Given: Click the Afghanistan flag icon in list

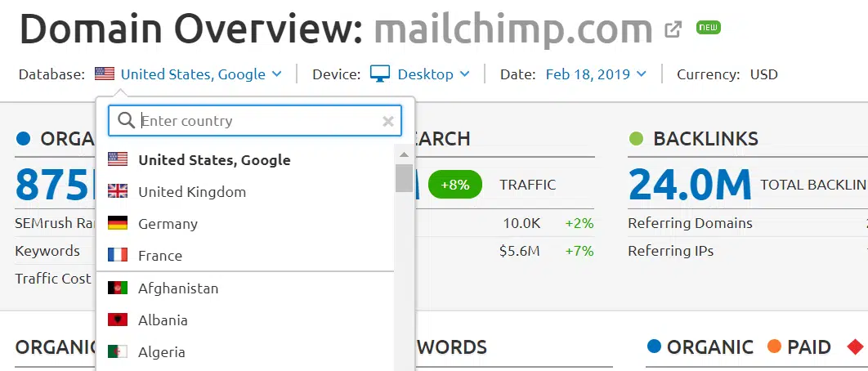Looking at the screenshot, I should [x=118, y=288].
